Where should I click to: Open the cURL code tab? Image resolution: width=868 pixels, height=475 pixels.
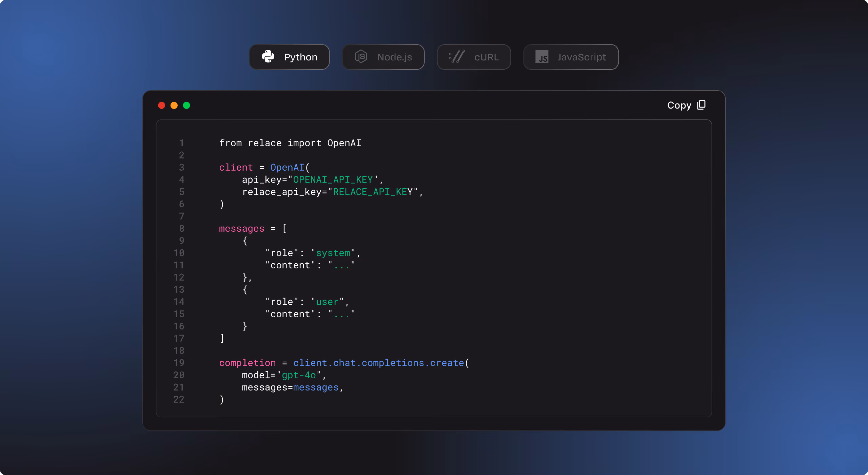coord(474,57)
